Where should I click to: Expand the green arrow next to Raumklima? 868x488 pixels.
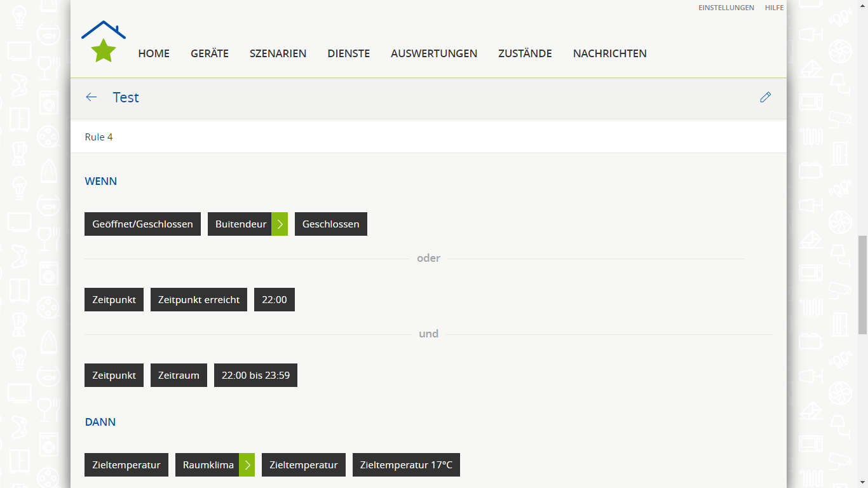click(247, 465)
